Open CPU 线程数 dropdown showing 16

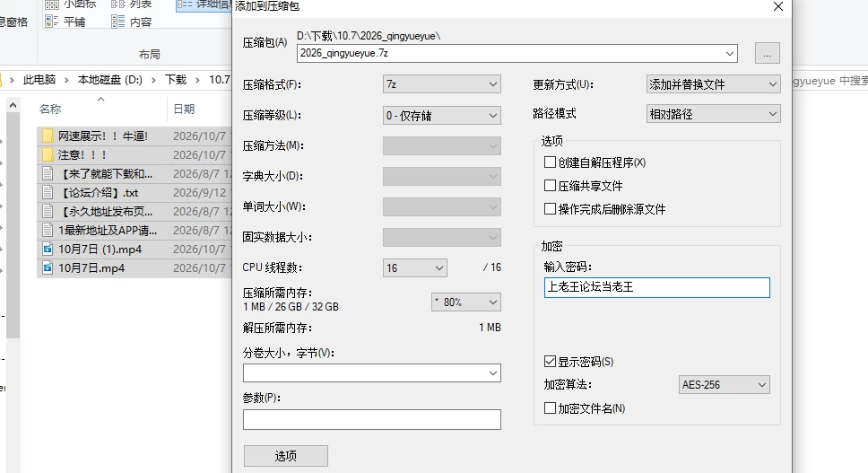(414, 267)
